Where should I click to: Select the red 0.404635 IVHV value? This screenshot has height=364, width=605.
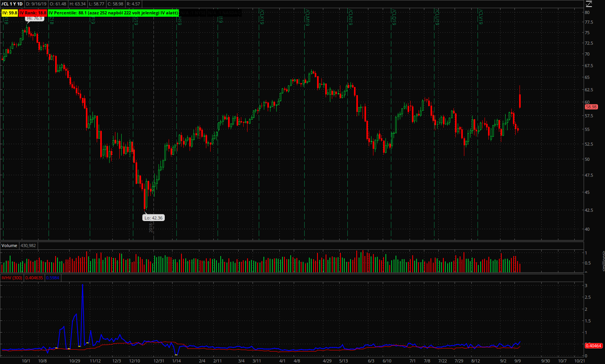[x=35, y=278]
